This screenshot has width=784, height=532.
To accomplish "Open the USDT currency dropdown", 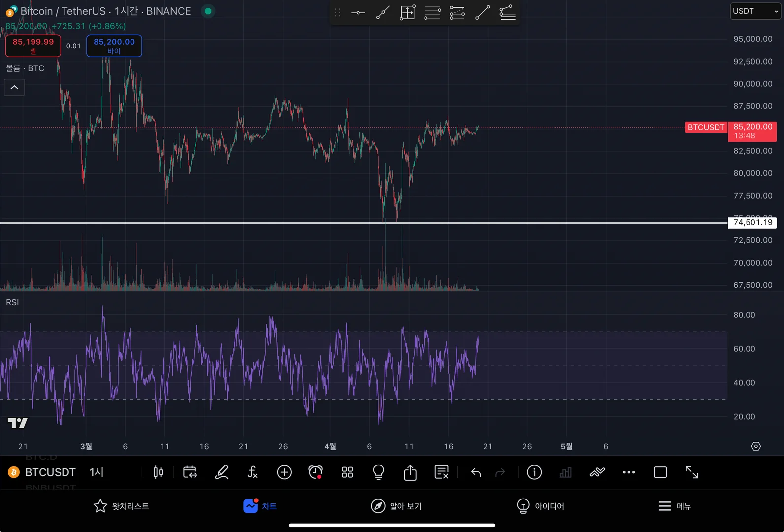I will 755,11.
